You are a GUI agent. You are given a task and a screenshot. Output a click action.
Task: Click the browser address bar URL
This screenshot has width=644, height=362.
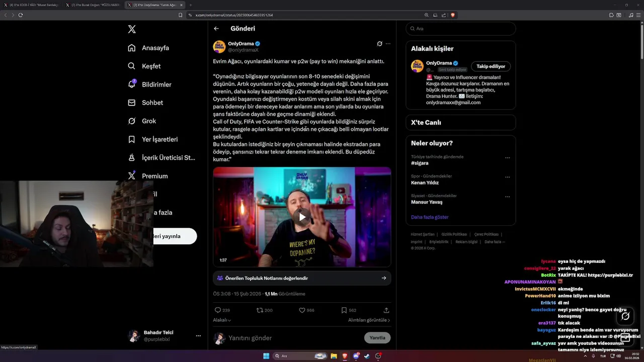(x=234, y=15)
